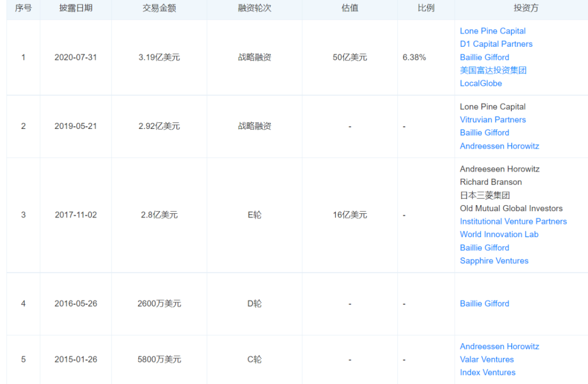Select the date 2019-05-21

pyautogui.click(x=76, y=126)
